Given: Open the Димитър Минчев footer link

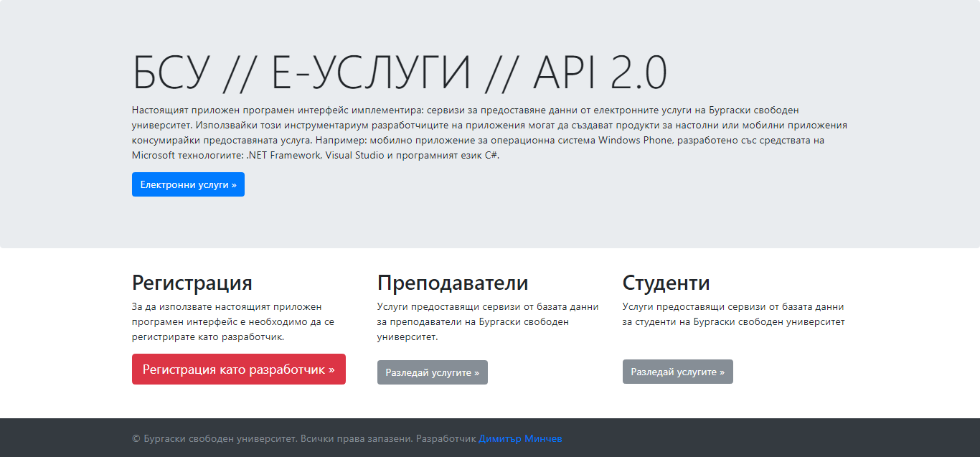Looking at the screenshot, I should (520, 438).
